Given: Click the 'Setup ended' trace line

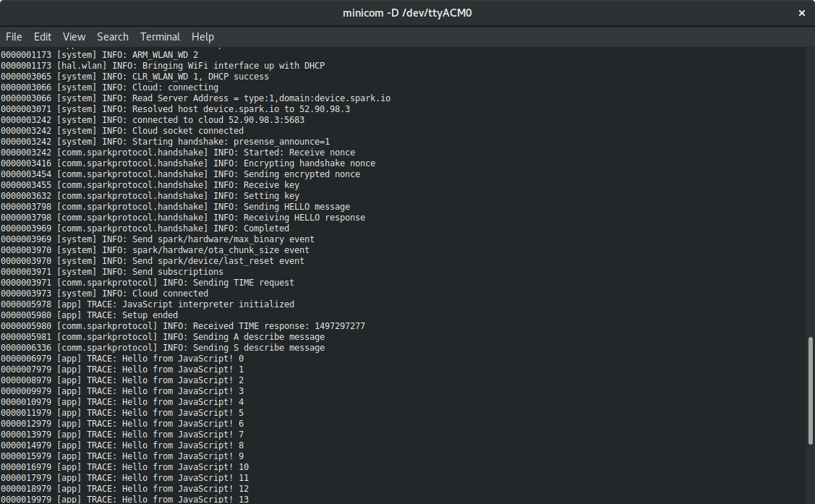Looking at the screenshot, I should 90,315.
